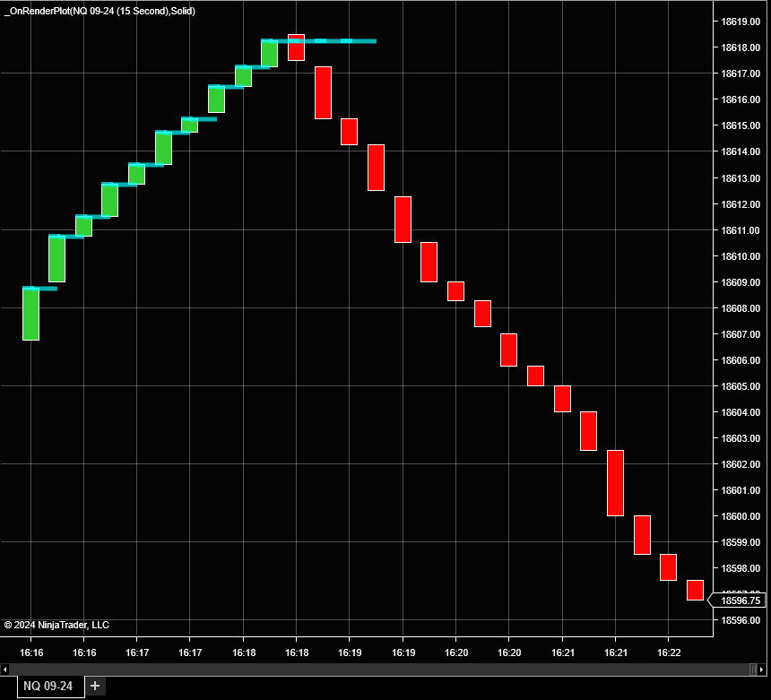Click the 18598.00 price axis label
Image resolution: width=771 pixels, height=700 pixels.
pyautogui.click(x=741, y=569)
